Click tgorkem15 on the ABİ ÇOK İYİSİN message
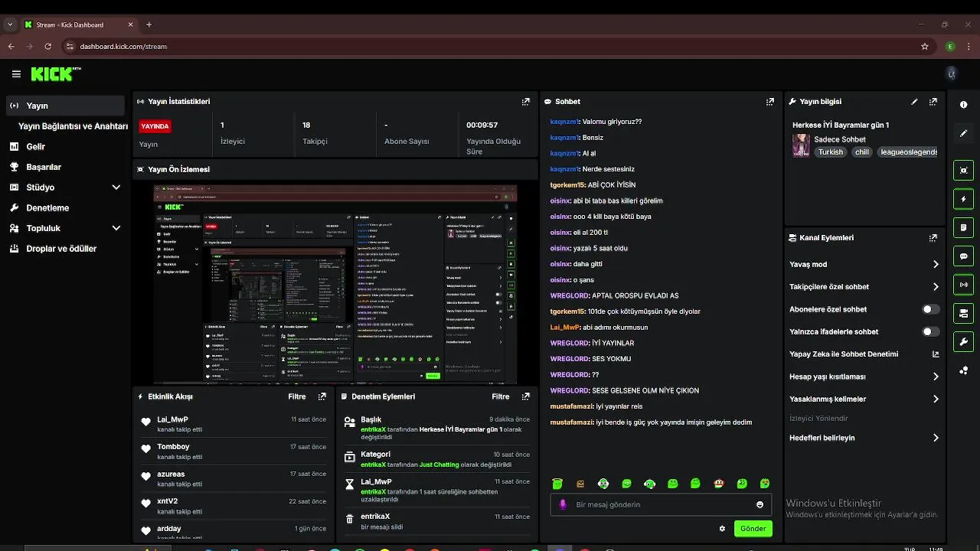The height and width of the screenshot is (551, 980). pos(567,185)
